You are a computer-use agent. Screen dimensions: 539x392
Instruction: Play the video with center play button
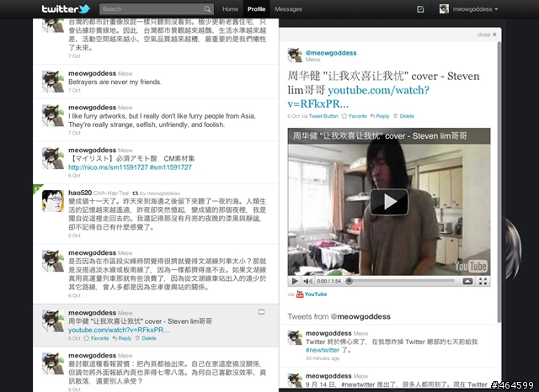click(x=389, y=202)
